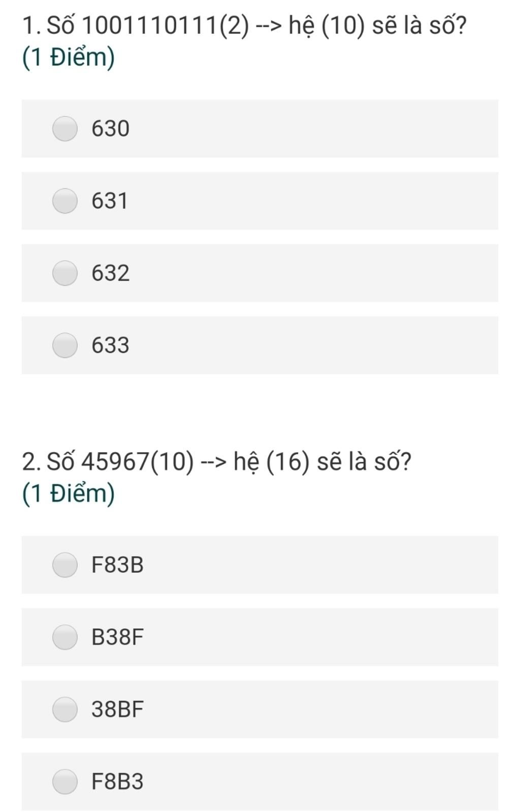The width and height of the screenshot is (520, 812).
Task: Click question 1 text about 1001110111(2)
Action: (x=244, y=25)
